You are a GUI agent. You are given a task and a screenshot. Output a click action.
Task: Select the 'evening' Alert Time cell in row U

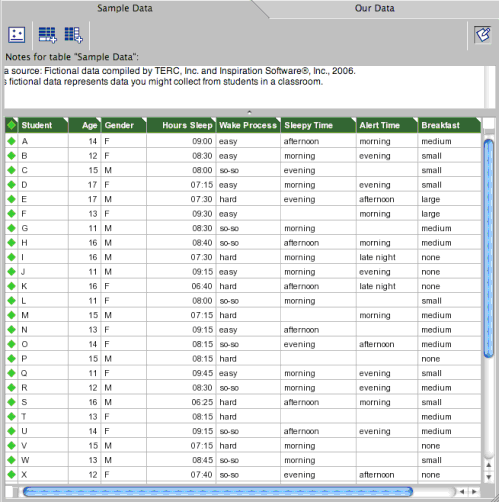387,431
